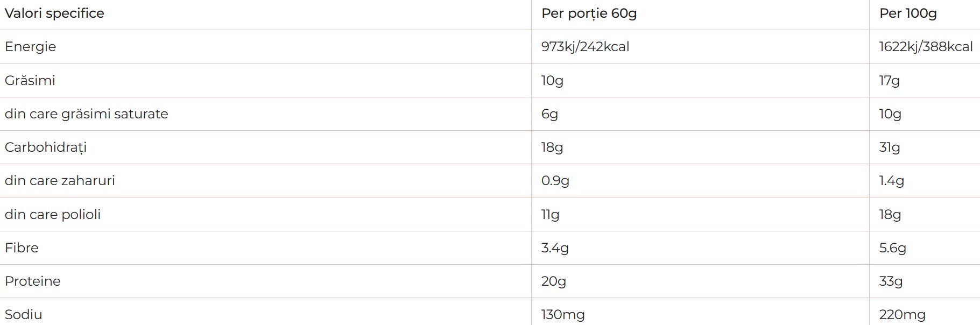Viewport: 980px width, 325px height.
Task: Click the 130mg sodium value
Action: pyautogui.click(x=562, y=315)
